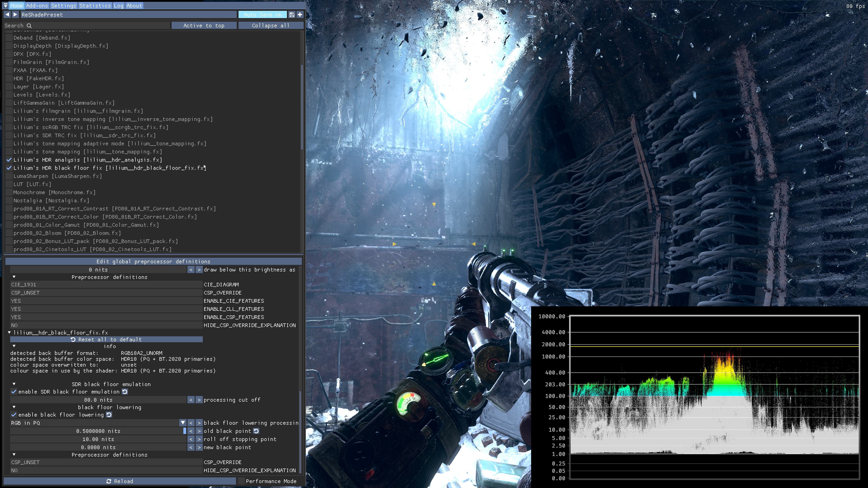Decrease the 0 nits brightness value
This screenshot has width=868, height=488.
click(x=191, y=270)
